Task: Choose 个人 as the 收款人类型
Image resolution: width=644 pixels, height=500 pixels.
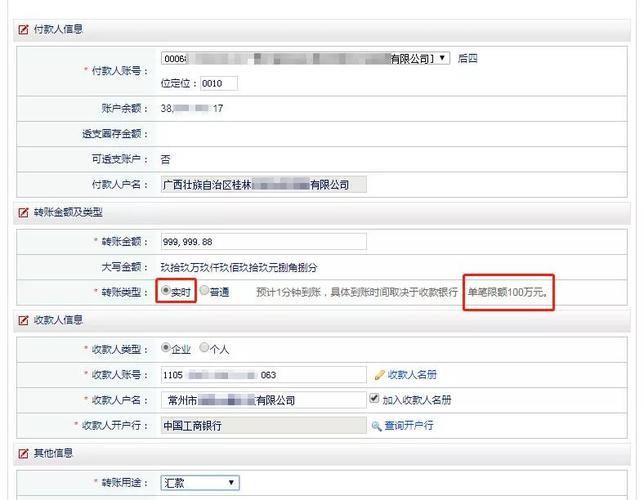Action: 204,349
